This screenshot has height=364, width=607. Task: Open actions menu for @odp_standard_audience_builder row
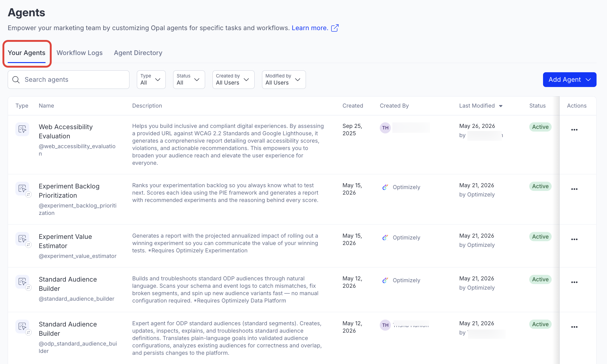point(574,327)
